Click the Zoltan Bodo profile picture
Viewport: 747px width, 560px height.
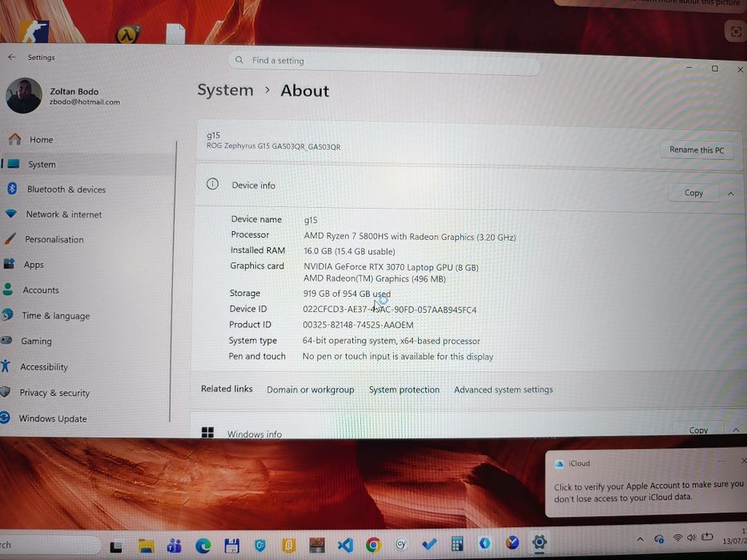click(x=24, y=96)
